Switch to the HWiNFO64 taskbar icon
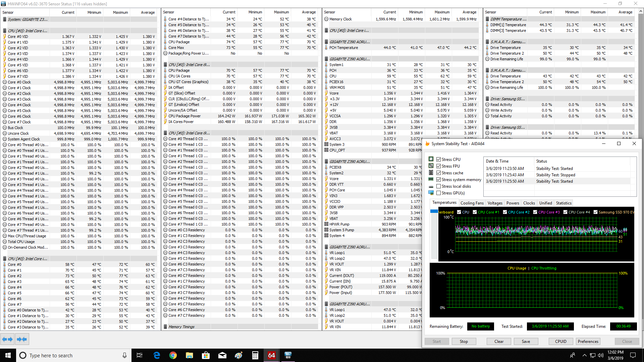644x362 pixels. [288, 355]
